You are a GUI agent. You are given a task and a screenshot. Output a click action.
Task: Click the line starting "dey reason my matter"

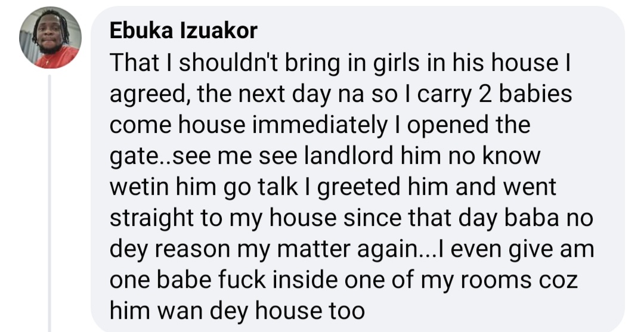(352, 250)
